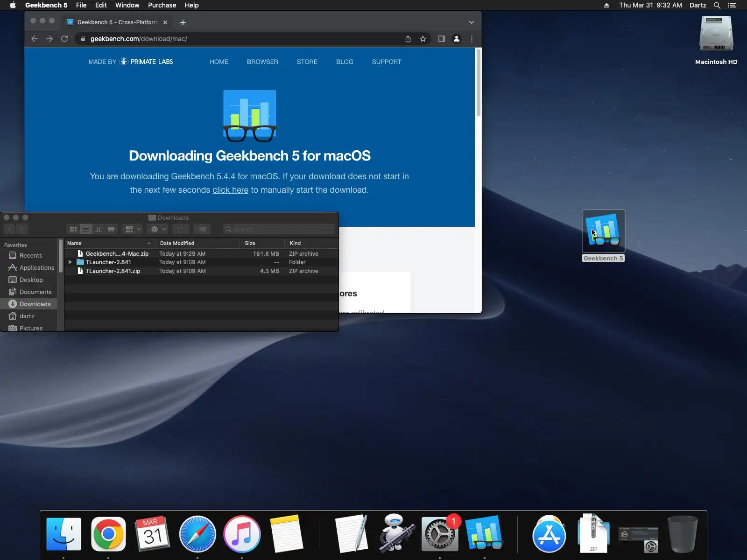Viewport: 747px width, 560px height.
Task: Select Geekbench Mac zip file in Downloads
Action: (x=201, y=254)
